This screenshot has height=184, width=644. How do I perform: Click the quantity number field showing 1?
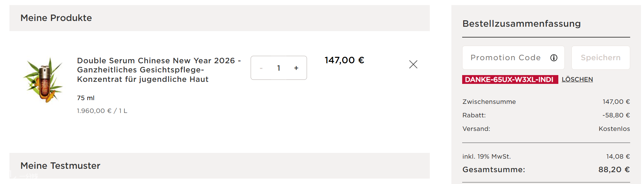tap(279, 68)
